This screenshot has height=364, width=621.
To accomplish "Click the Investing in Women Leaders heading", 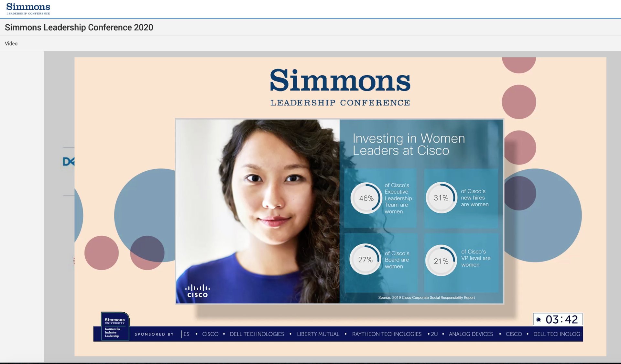I will coord(409,145).
